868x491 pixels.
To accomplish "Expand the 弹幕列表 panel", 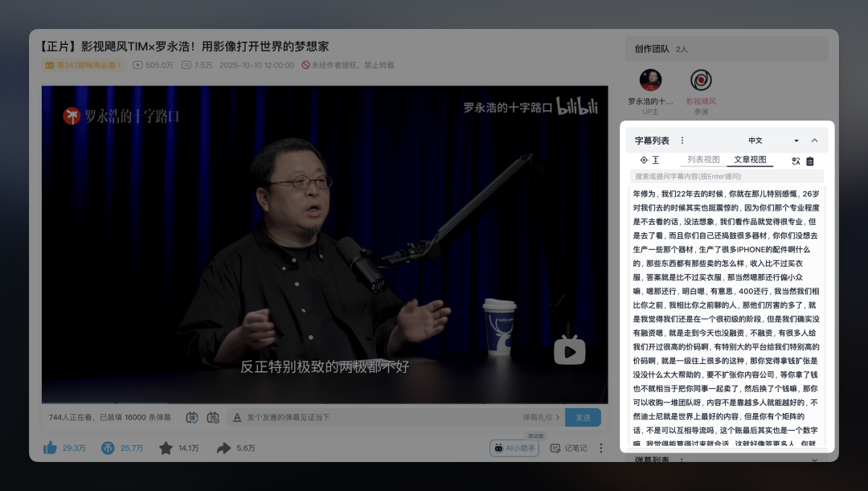I will tap(814, 460).
